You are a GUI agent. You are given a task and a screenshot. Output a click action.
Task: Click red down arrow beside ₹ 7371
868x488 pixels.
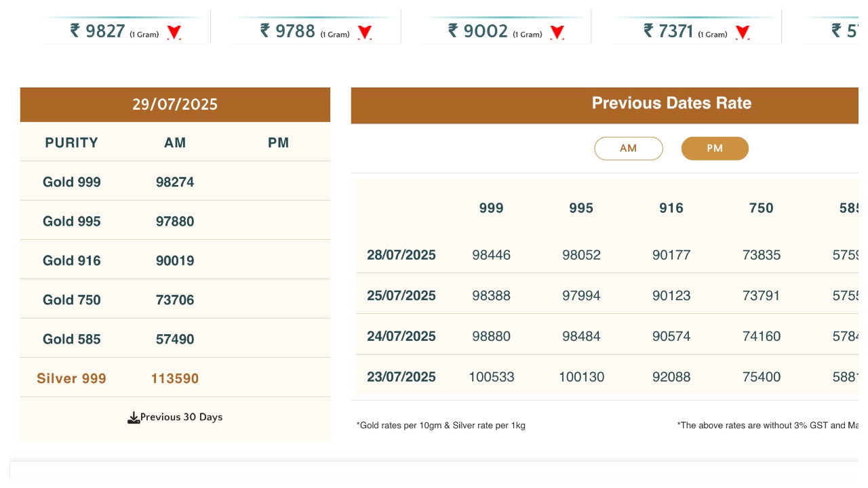743,32
